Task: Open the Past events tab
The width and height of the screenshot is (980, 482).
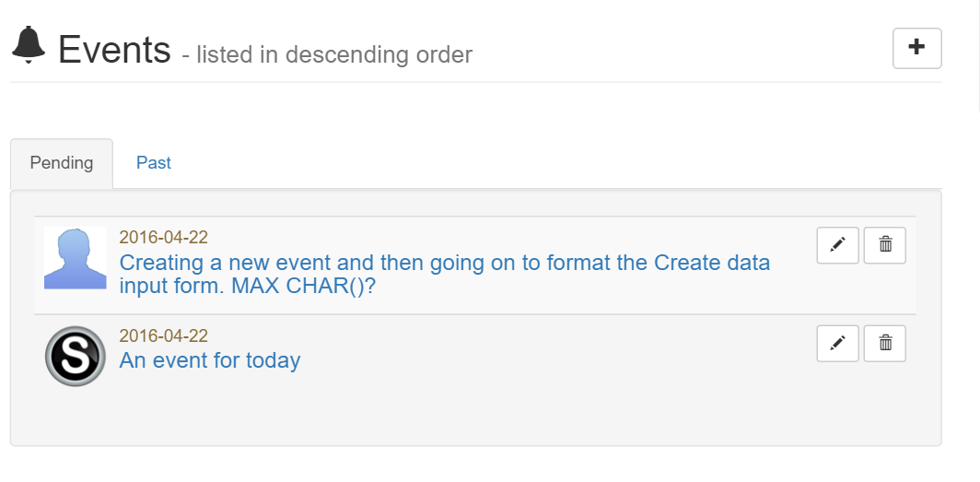Action: pyautogui.click(x=154, y=163)
